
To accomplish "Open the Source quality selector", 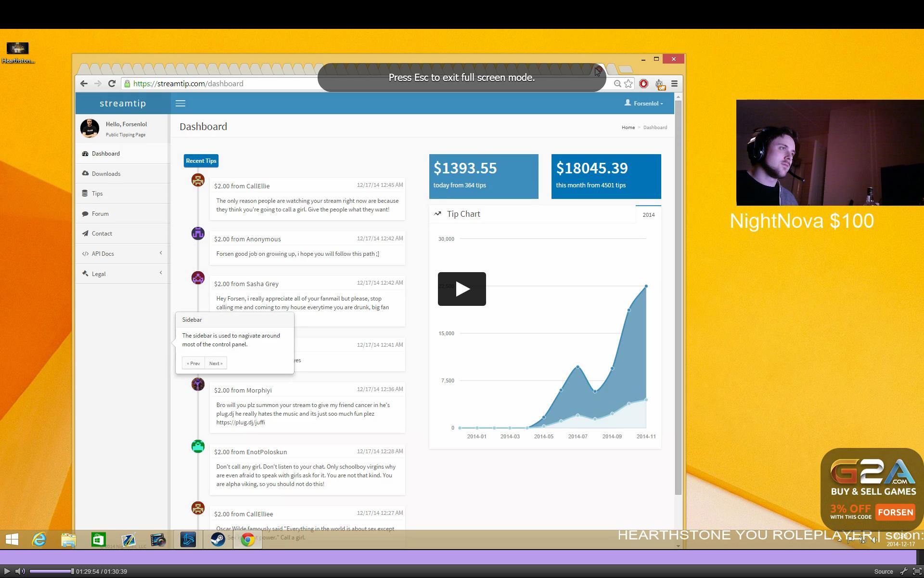I will (883, 572).
